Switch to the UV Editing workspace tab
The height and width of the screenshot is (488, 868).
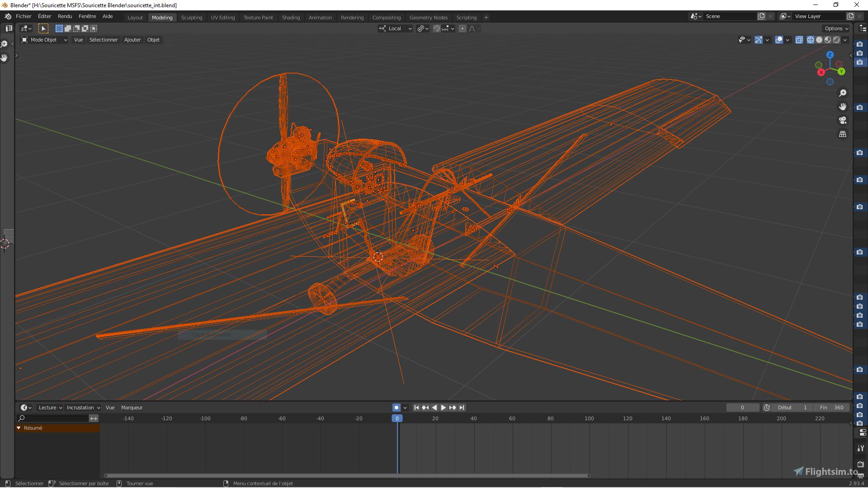point(223,18)
